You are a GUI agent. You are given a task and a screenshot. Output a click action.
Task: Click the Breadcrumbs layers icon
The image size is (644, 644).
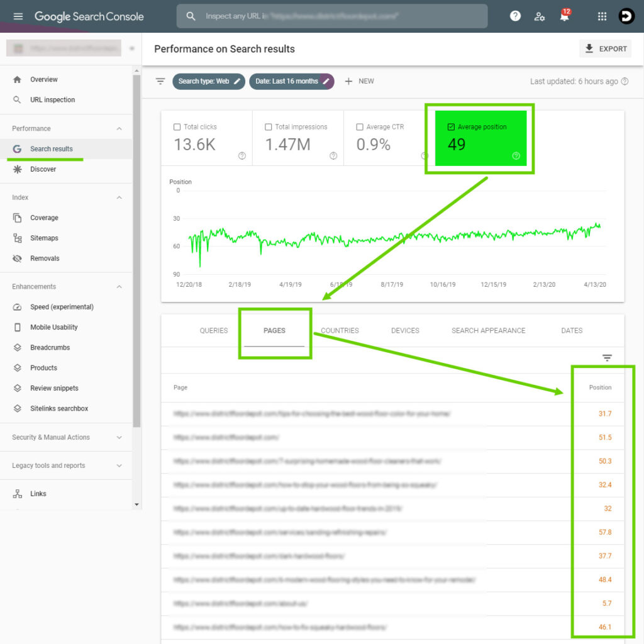pyautogui.click(x=17, y=347)
